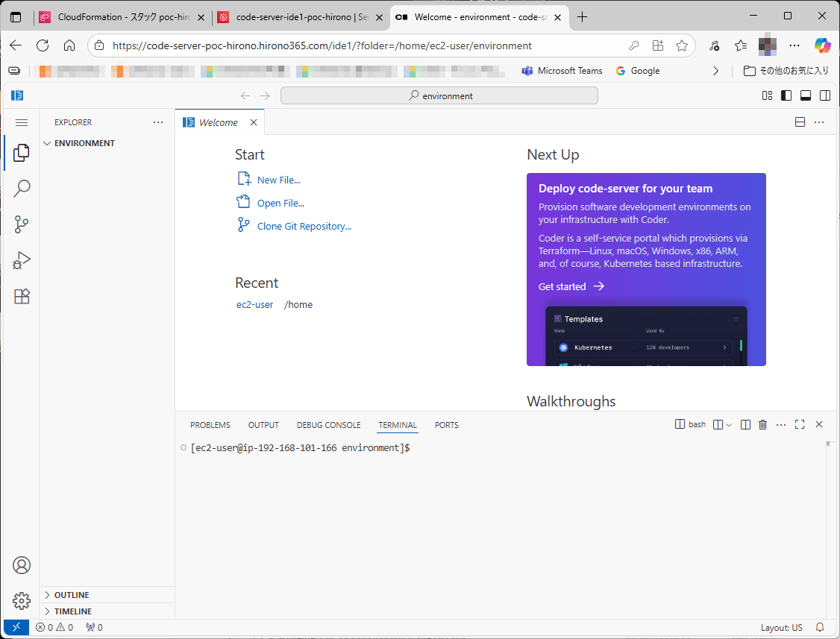Toggle bottom panel visibility
The image size is (840, 639).
(x=806, y=95)
